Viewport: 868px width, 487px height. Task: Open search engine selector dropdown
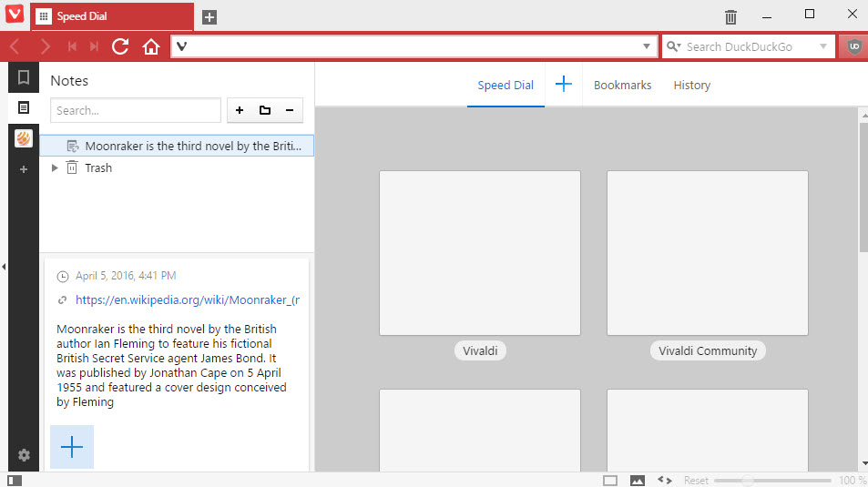pyautogui.click(x=674, y=46)
